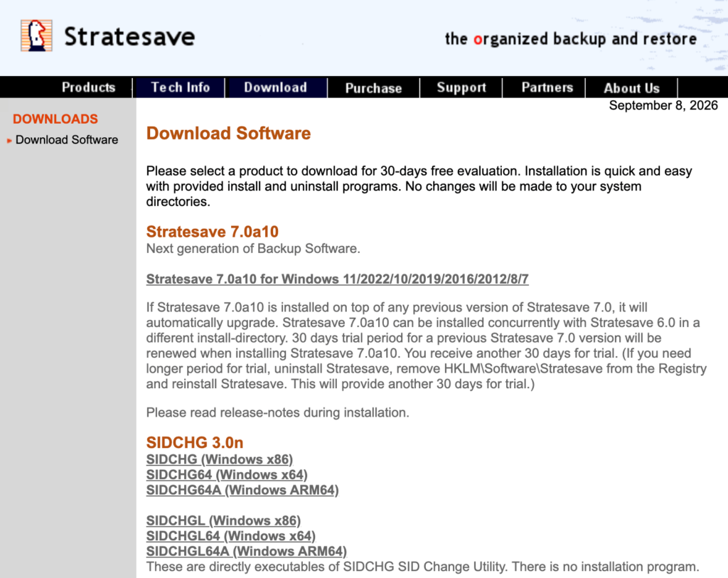The height and width of the screenshot is (578, 728).
Task: Download SIDCHG (Windows x86)
Action: tap(219, 459)
